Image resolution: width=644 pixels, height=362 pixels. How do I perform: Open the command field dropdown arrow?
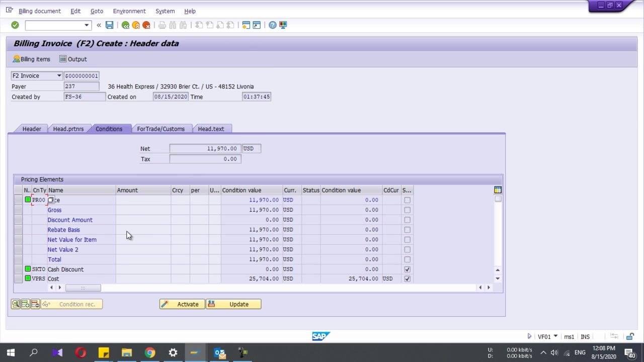tap(87, 25)
